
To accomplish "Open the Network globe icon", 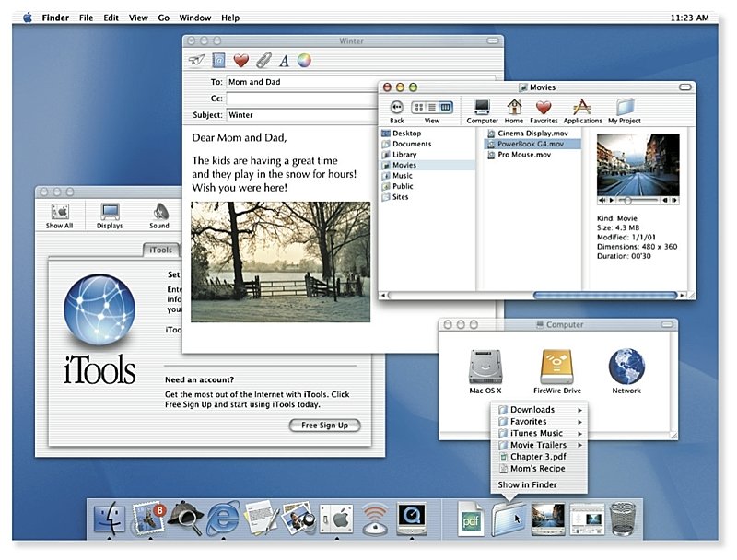I will (x=626, y=371).
